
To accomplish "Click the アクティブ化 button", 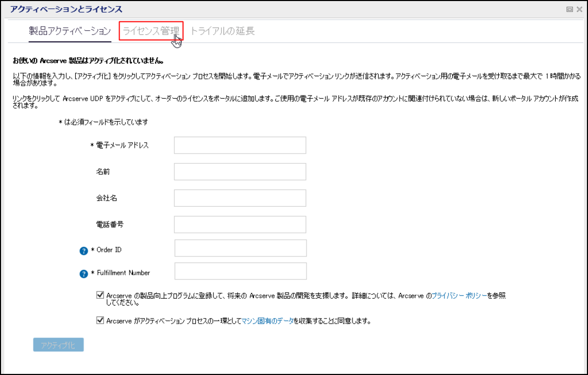I will [x=58, y=345].
